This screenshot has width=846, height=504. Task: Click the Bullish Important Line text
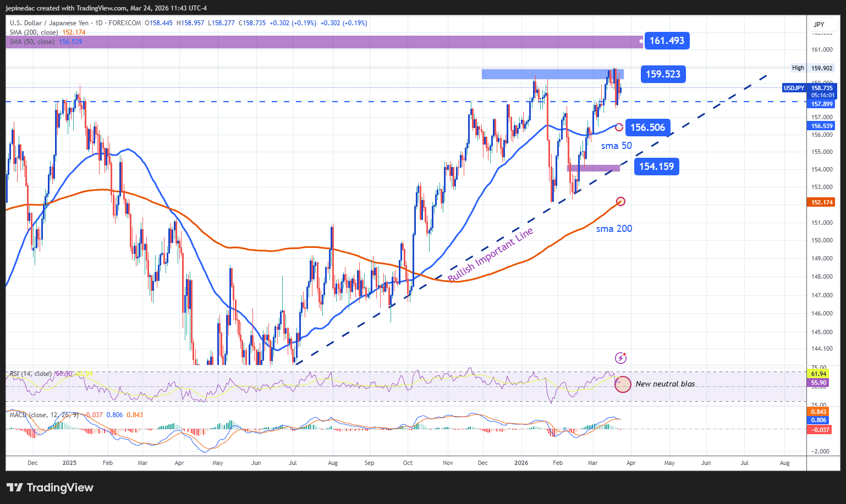[491, 255]
